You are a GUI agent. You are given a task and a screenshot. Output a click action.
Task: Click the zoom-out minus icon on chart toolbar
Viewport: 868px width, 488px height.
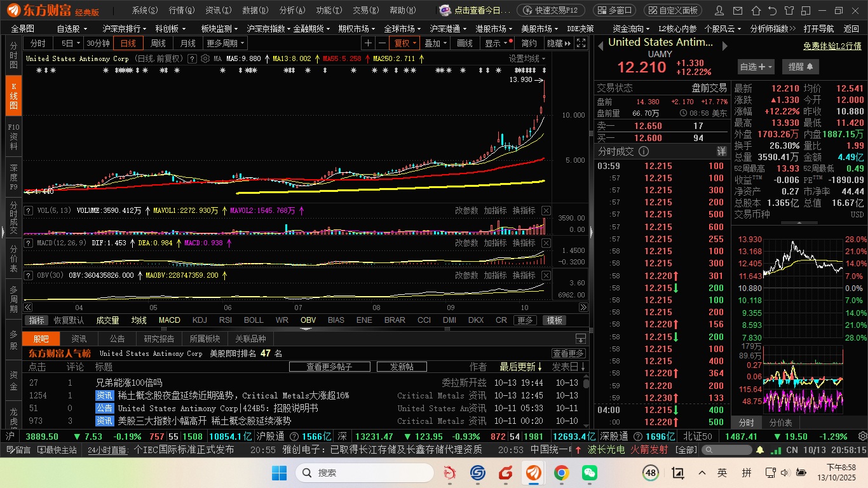382,43
